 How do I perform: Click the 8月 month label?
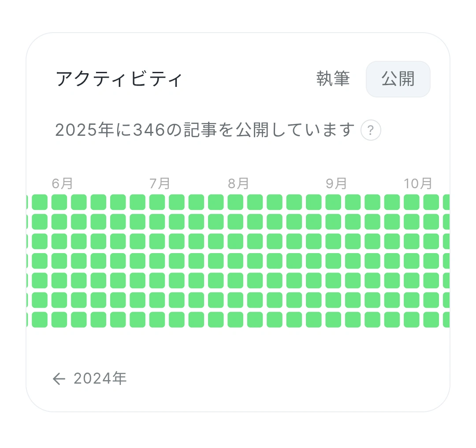coord(238,183)
